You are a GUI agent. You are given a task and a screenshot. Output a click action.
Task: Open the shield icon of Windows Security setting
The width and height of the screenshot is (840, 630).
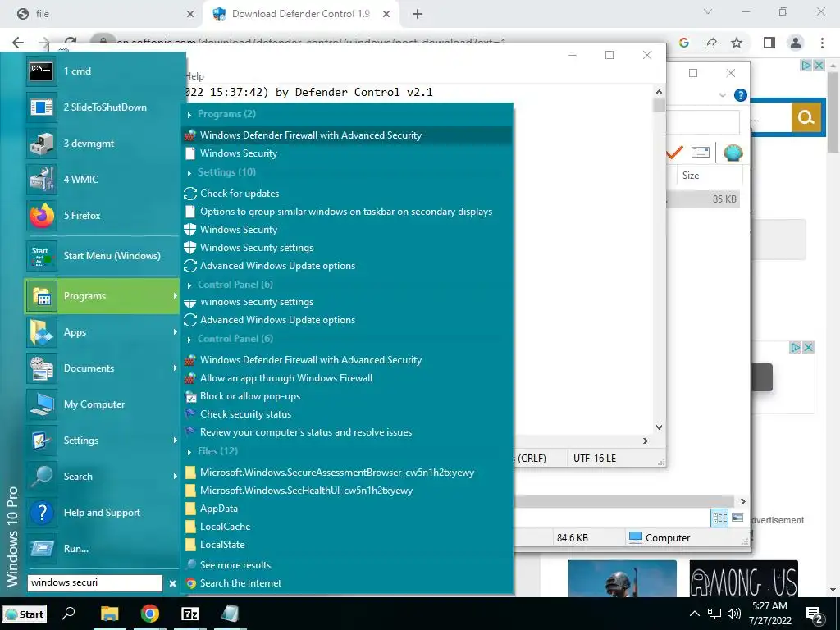pyautogui.click(x=190, y=230)
